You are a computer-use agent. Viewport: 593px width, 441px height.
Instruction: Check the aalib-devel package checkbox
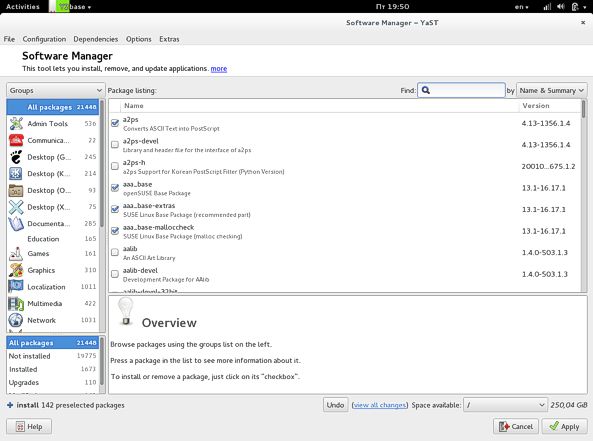click(x=115, y=274)
